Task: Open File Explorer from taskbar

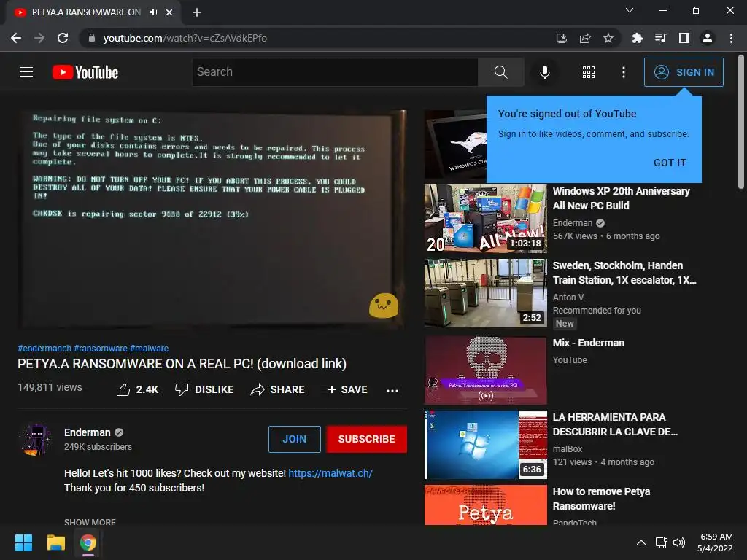Action: [x=55, y=542]
